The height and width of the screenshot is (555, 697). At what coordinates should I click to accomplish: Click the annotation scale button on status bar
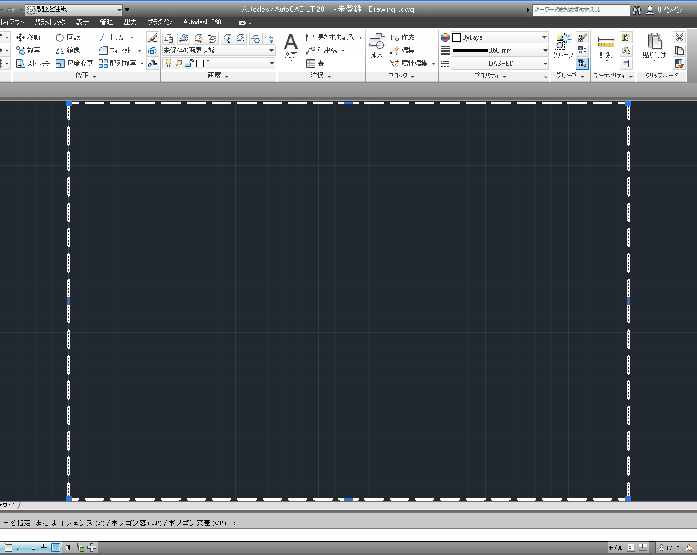click(x=669, y=547)
